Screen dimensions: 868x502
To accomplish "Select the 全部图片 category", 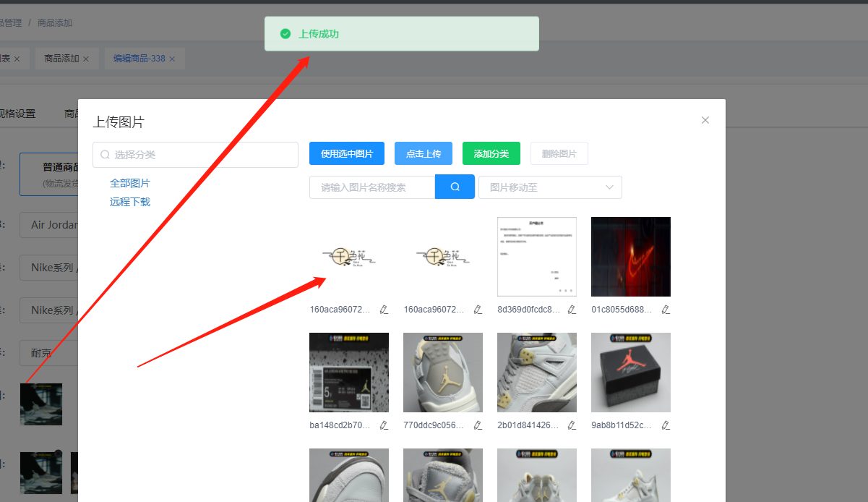I will pos(130,183).
